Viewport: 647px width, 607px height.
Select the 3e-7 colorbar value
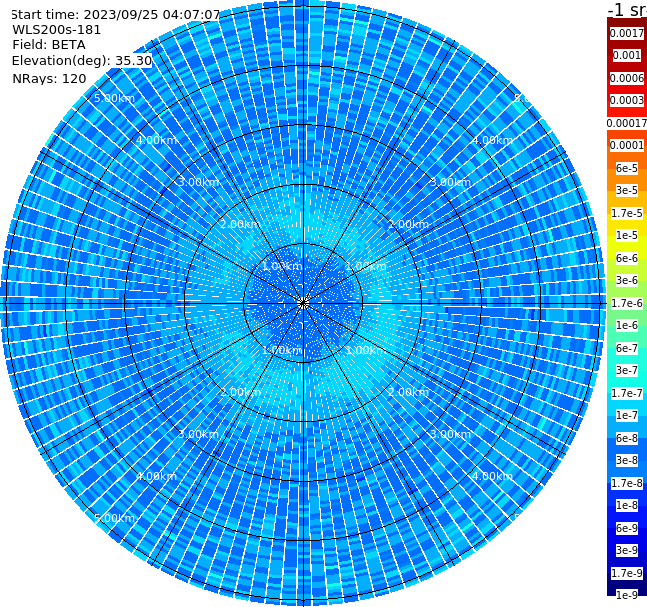tap(627, 370)
